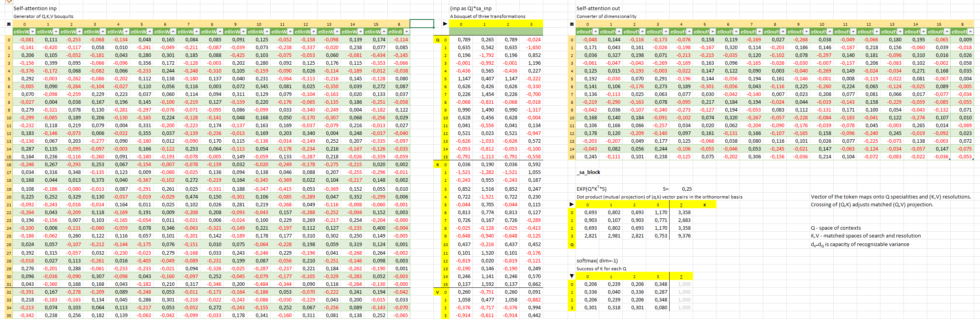Select the S= value cell showing 0,25
Viewport: 980px width, 319px height.
[x=686, y=189]
